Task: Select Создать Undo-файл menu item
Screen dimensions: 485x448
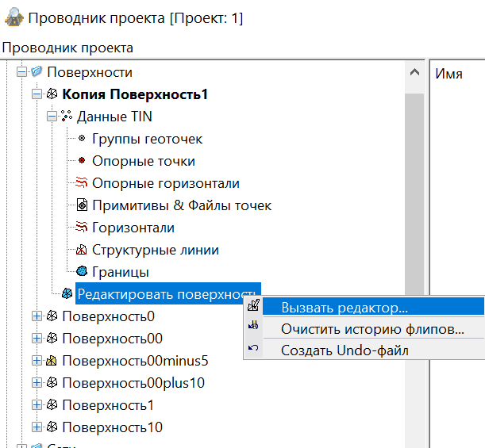Action: tap(345, 350)
